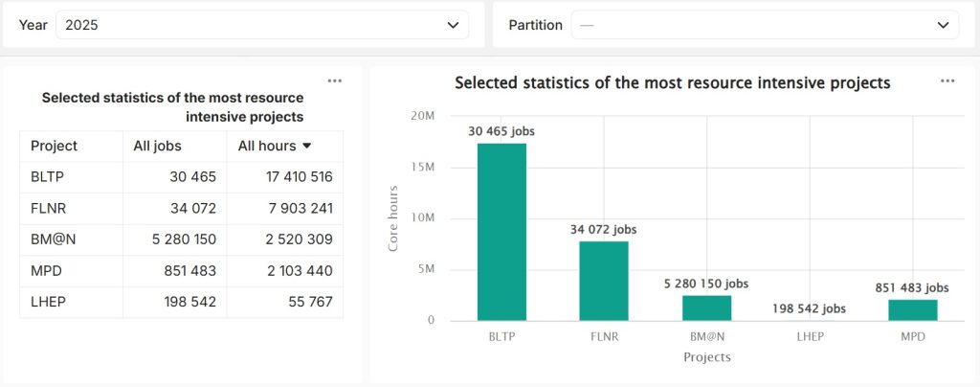
Task: Click the Year dropdown chevron arrow
Action: [x=454, y=26]
